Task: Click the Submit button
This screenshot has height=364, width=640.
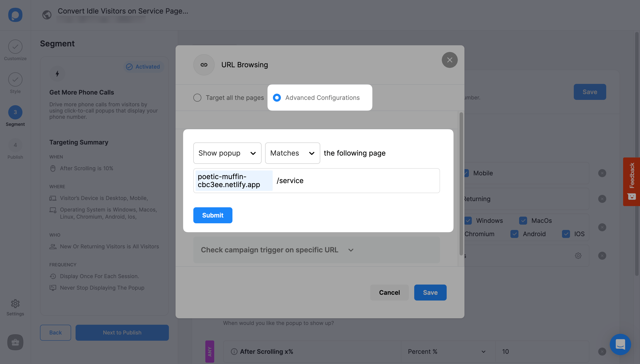Action: [x=213, y=215]
